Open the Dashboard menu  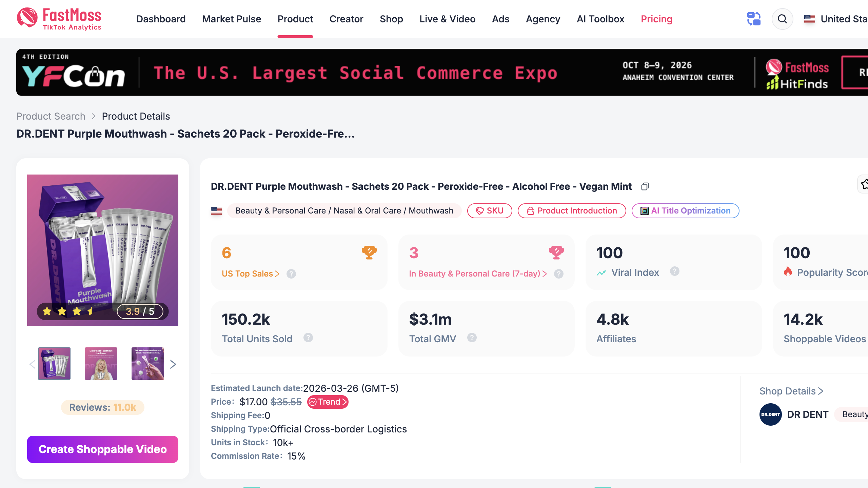click(161, 19)
